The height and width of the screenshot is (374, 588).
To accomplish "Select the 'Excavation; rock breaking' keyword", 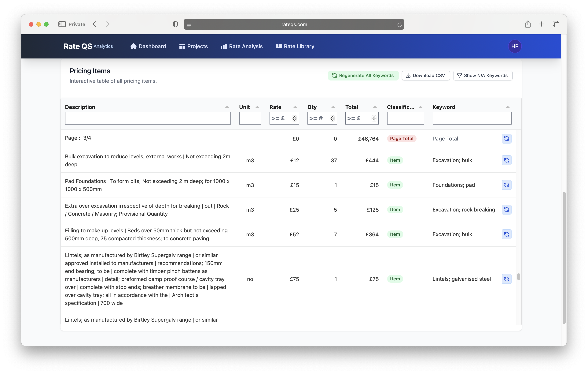I will (x=464, y=210).
